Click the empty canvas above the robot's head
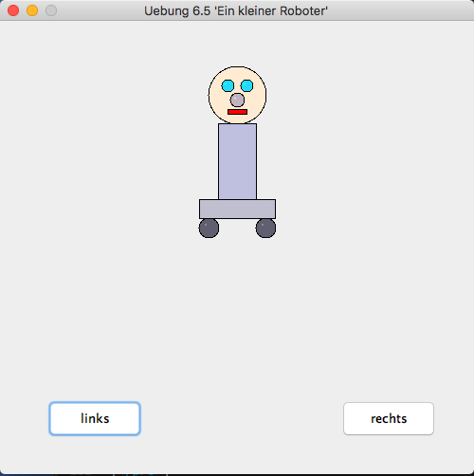474x476 pixels. pyautogui.click(x=237, y=44)
